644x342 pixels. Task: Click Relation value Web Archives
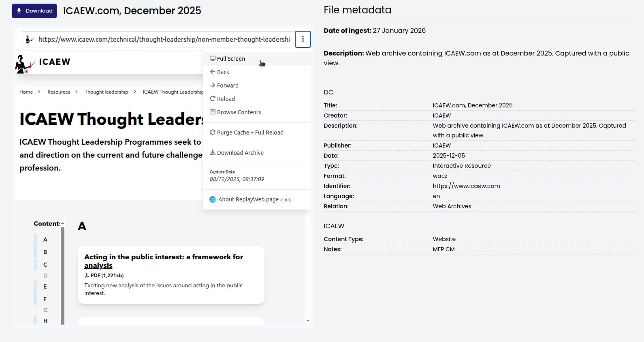click(x=452, y=206)
